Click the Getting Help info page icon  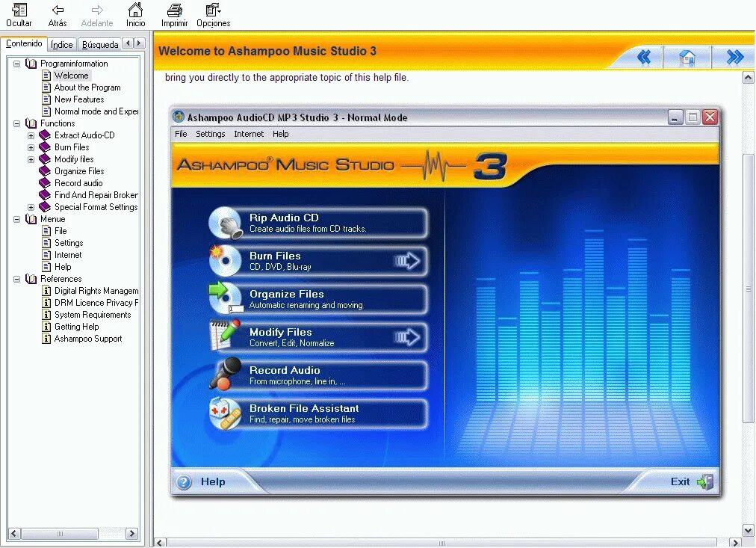click(x=46, y=327)
